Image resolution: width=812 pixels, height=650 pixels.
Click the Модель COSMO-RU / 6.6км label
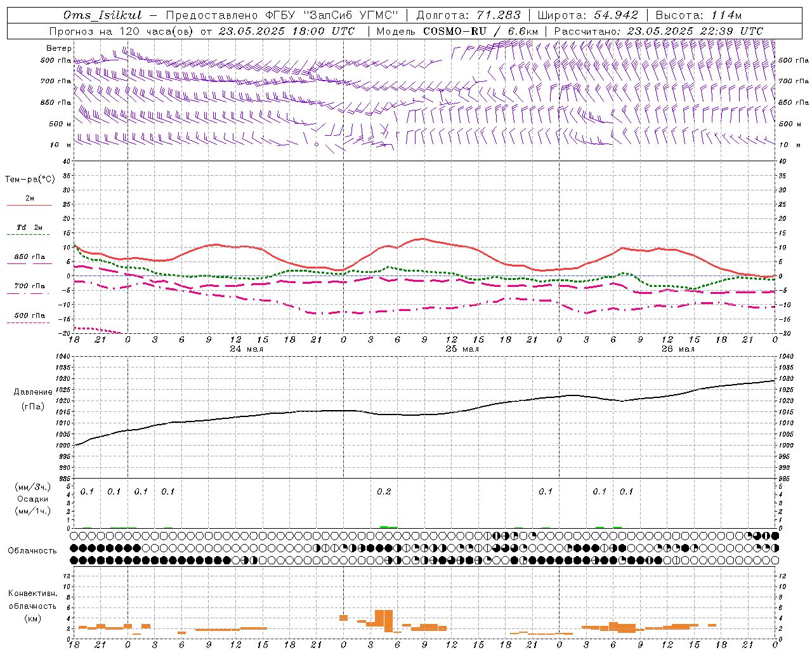coord(457,31)
